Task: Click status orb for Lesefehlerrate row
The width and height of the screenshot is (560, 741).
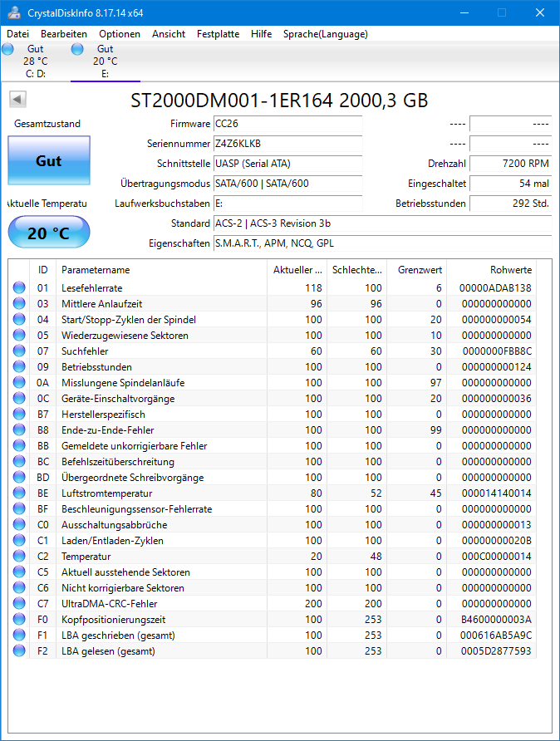Action: click(x=19, y=287)
